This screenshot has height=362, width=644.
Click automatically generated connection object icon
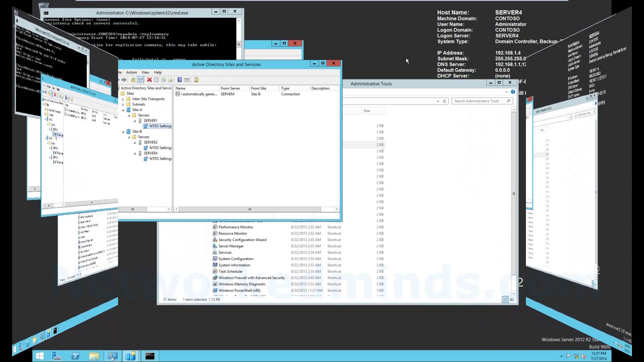coord(177,94)
